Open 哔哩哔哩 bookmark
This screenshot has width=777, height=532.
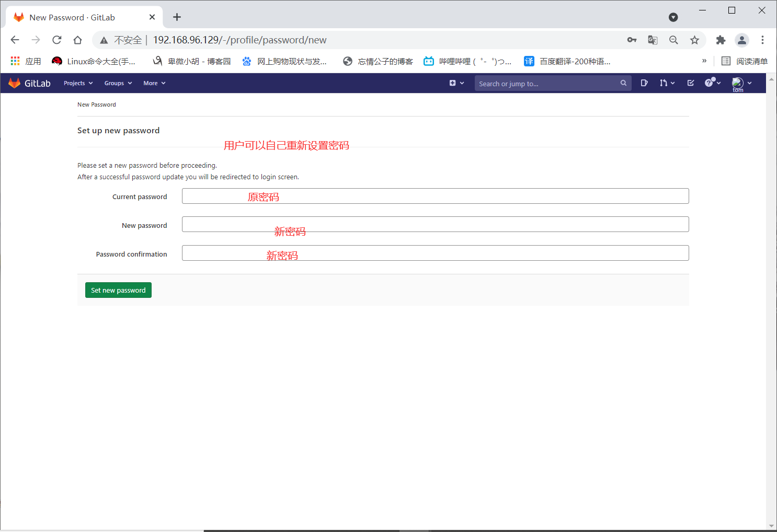(x=467, y=61)
